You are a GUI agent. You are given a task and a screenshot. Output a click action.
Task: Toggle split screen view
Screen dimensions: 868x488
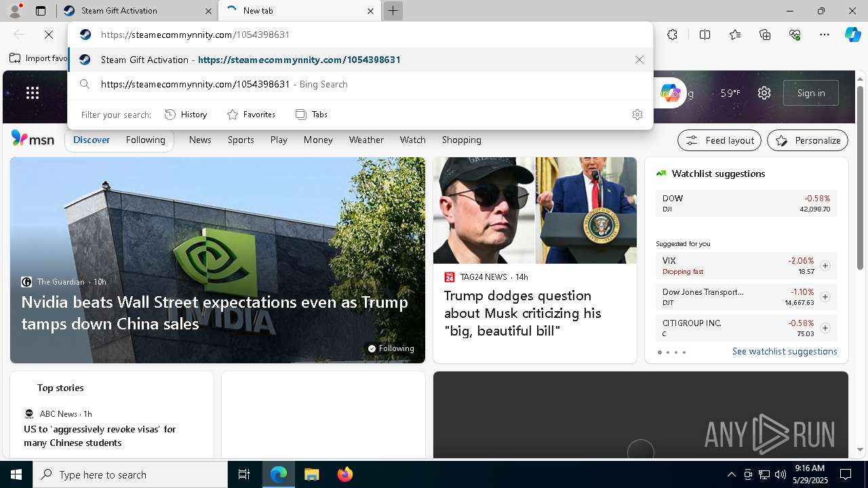pyautogui.click(x=705, y=35)
